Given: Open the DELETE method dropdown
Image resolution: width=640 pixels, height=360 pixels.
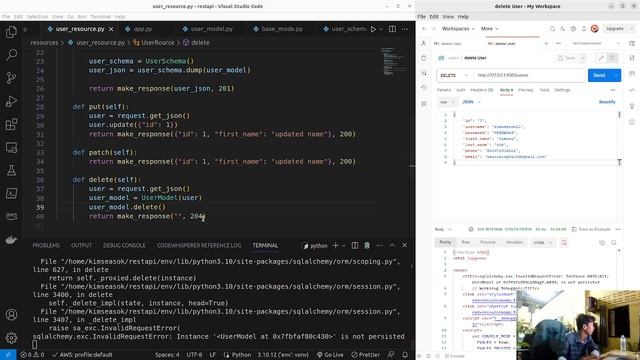Looking at the screenshot, I should click(454, 76).
